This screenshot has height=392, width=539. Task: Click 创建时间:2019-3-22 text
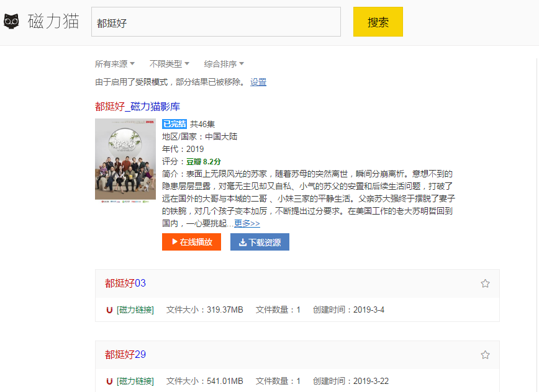click(x=351, y=381)
